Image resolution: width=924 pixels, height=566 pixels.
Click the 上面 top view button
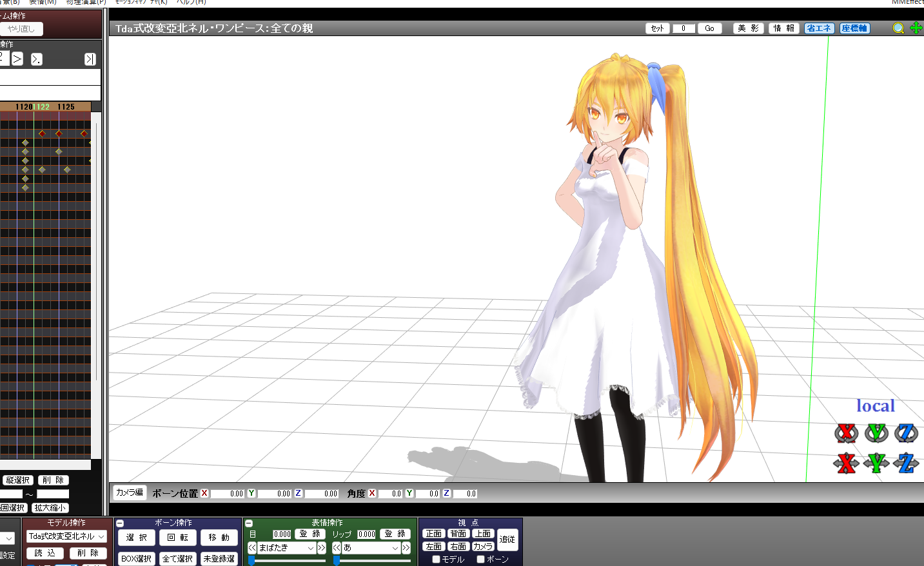pos(483,534)
